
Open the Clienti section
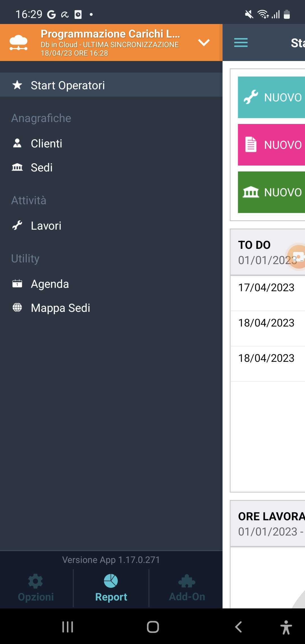point(46,143)
